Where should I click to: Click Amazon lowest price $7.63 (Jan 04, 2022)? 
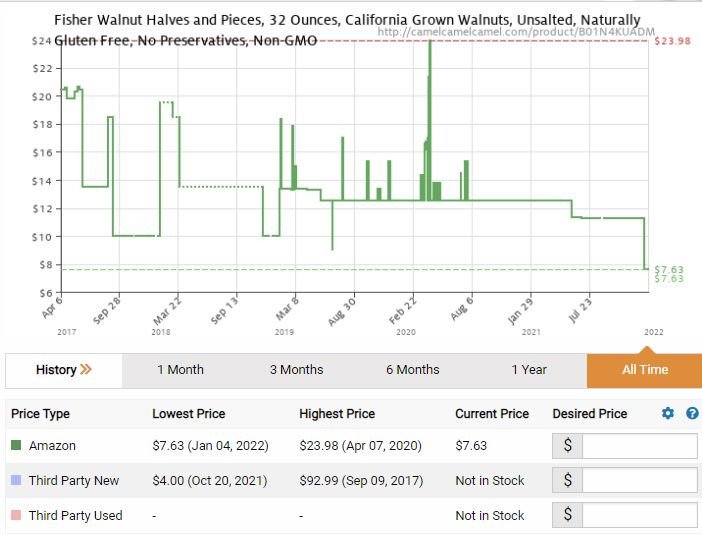[210, 446]
